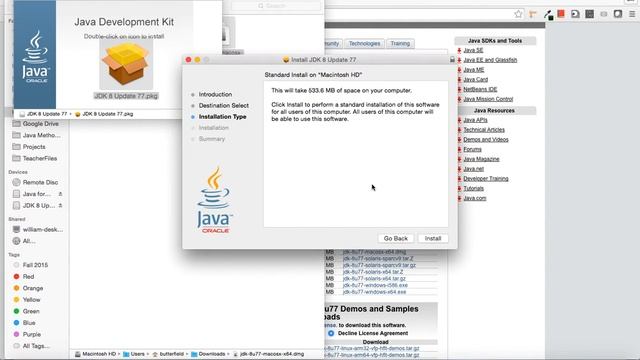Eject the Java for... volume

click(60, 194)
